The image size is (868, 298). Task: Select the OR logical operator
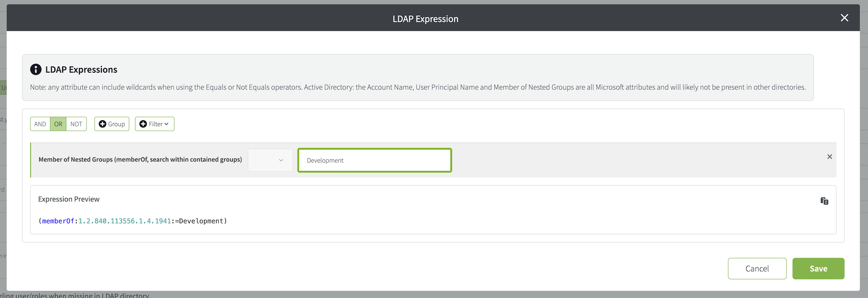(x=58, y=124)
